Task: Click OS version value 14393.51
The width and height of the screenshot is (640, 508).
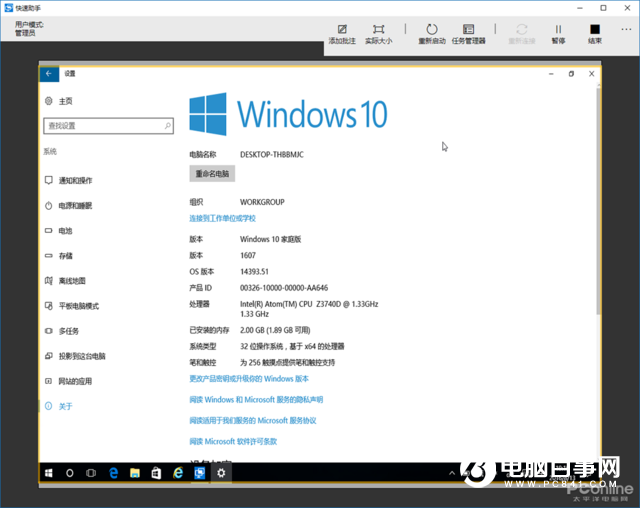Action: pos(254,272)
